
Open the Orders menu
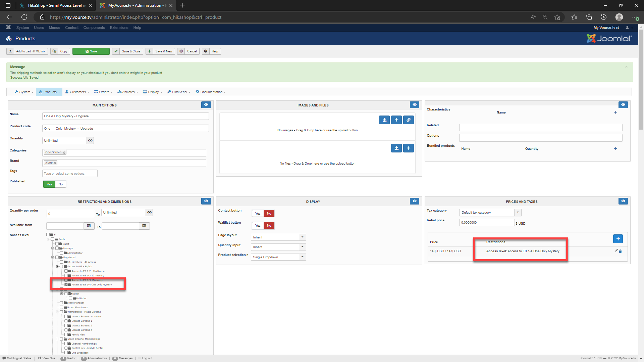tap(104, 92)
